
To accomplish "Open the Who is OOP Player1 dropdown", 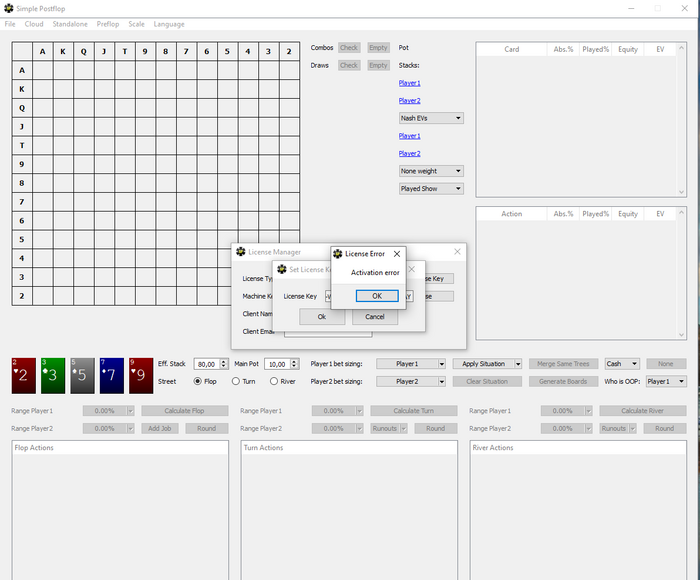I will tap(666, 381).
